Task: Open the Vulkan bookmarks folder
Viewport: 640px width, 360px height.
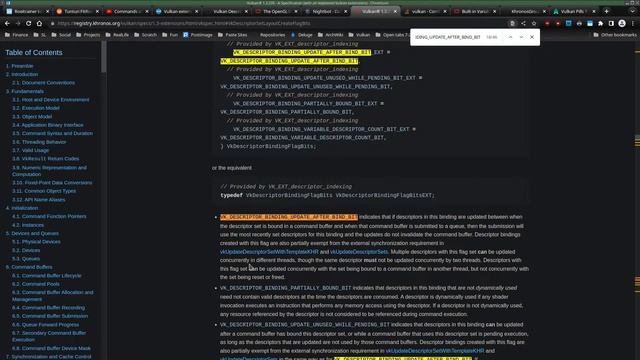Action: (x=359, y=35)
